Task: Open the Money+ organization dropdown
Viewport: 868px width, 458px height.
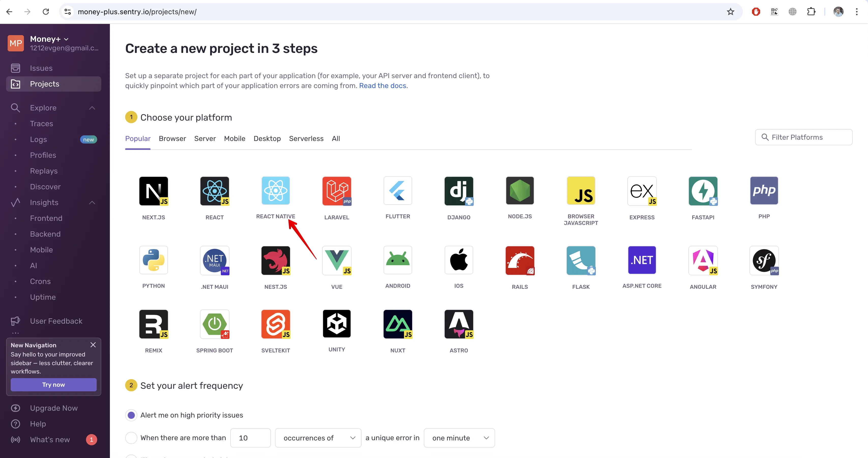Action: (x=50, y=39)
